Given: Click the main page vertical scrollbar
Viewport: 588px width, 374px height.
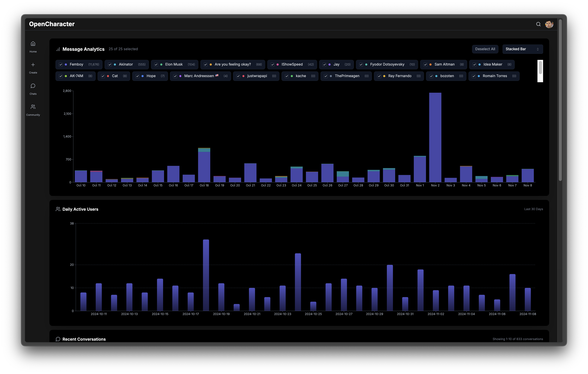Looking at the screenshot, I should (560, 100).
